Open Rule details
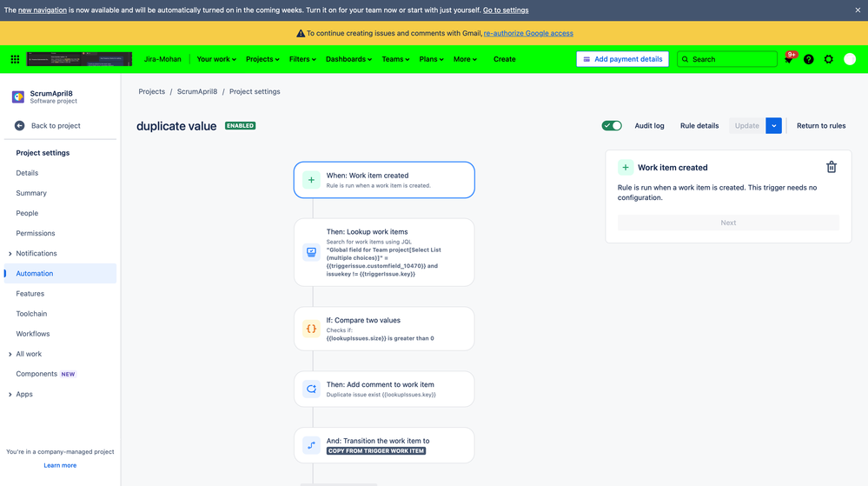This screenshot has height=486, width=868. click(x=699, y=126)
